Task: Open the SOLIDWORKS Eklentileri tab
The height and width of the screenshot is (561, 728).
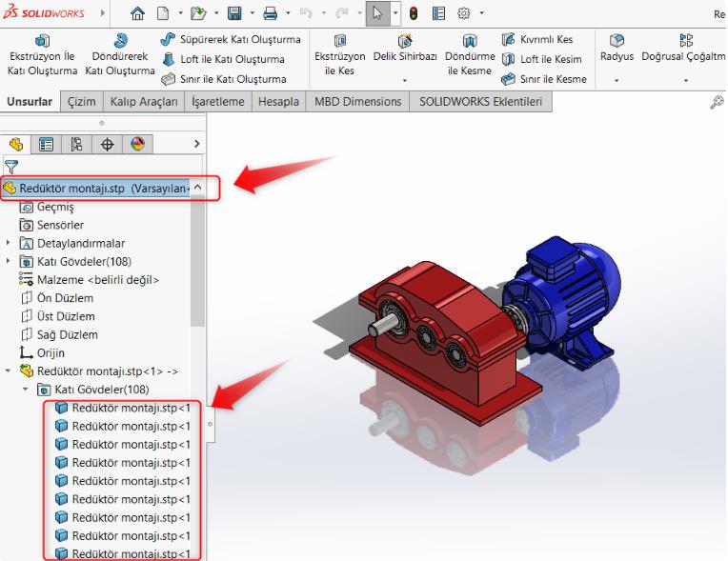Action: [x=482, y=101]
